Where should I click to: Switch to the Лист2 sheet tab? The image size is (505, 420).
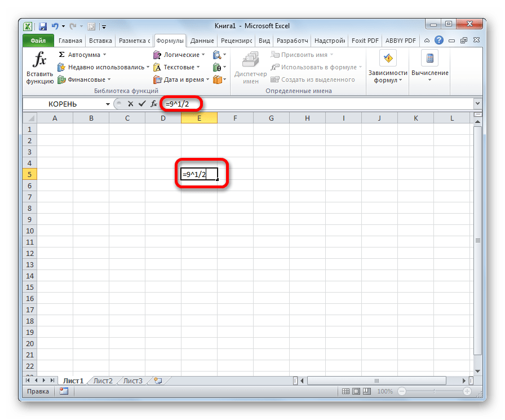pyautogui.click(x=103, y=381)
